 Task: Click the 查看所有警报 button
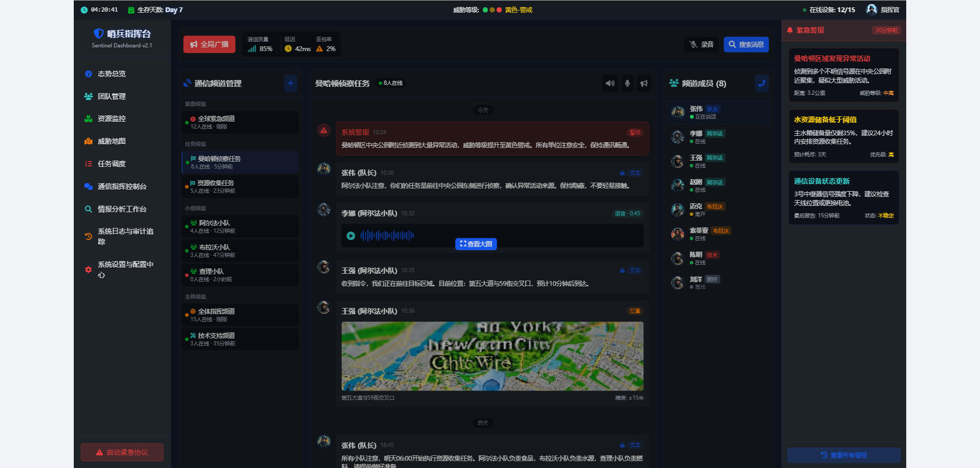click(844, 455)
